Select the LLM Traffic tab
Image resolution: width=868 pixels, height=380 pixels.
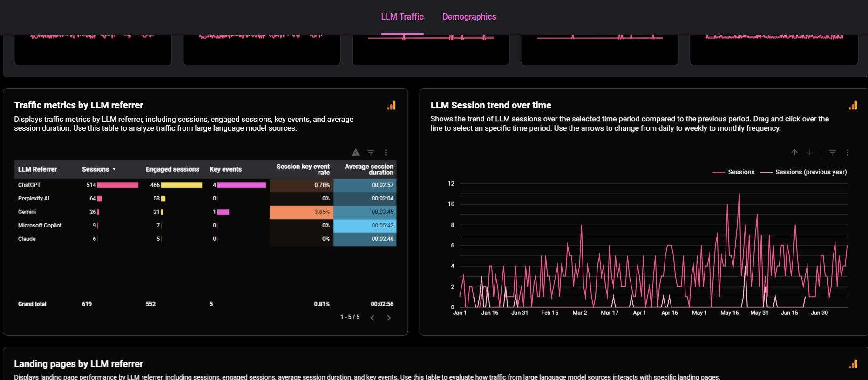(x=402, y=17)
